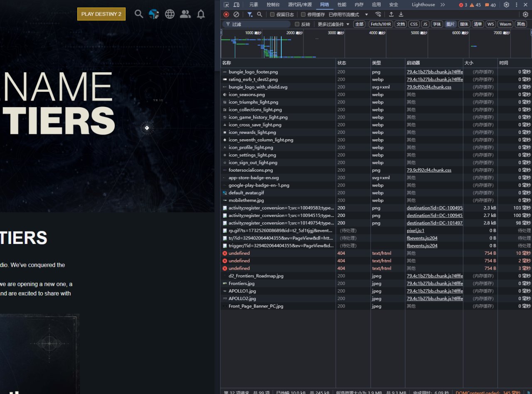
Task: Open the 更多过滤条件 dropdown
Action: point(333,24)
